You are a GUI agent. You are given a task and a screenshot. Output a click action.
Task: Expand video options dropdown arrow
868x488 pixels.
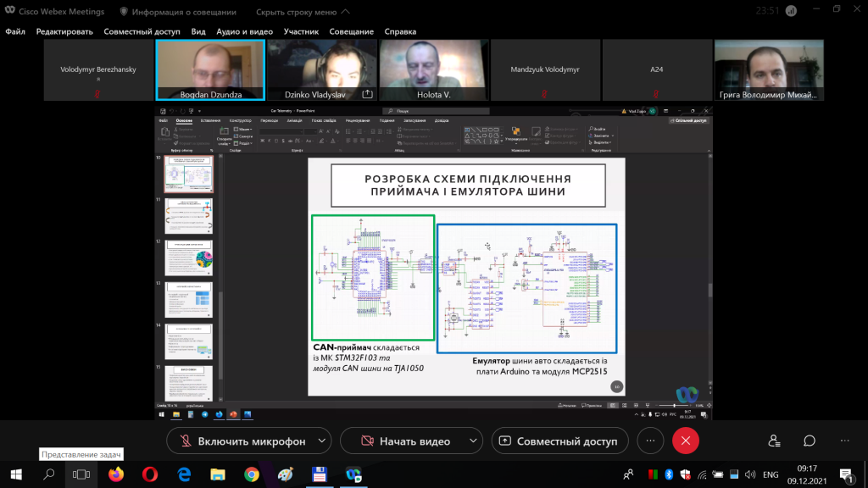coord(473,441)
